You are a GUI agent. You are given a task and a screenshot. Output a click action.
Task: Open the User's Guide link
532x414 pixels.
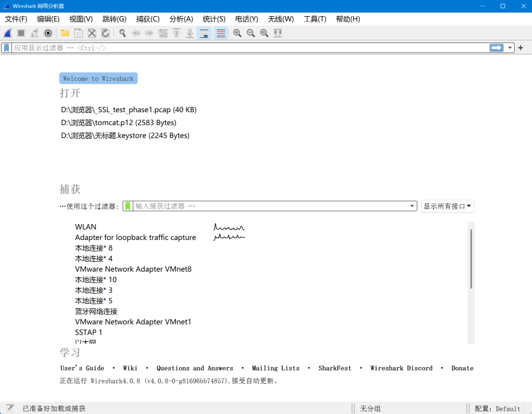tap(82, 368)
